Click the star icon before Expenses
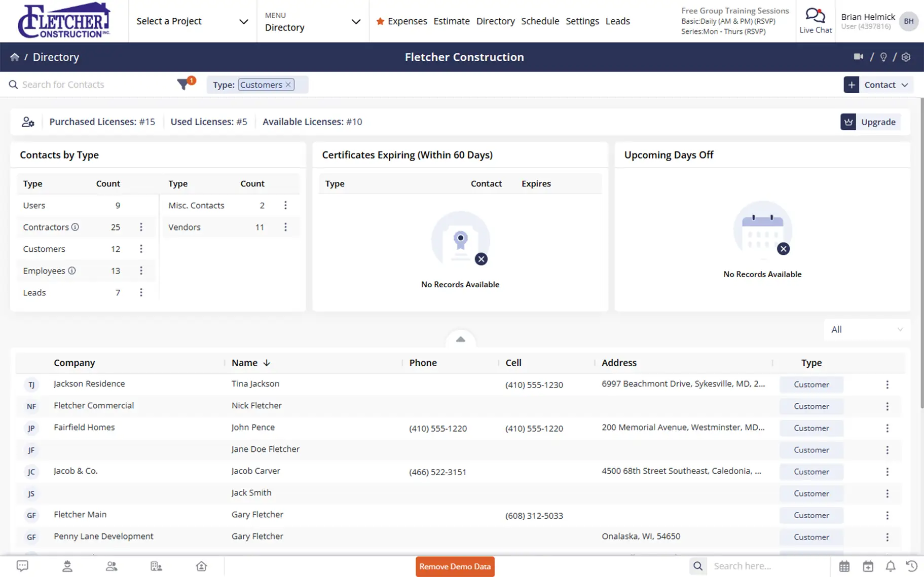Screen dimensions: 924x577 click(380, 21)
